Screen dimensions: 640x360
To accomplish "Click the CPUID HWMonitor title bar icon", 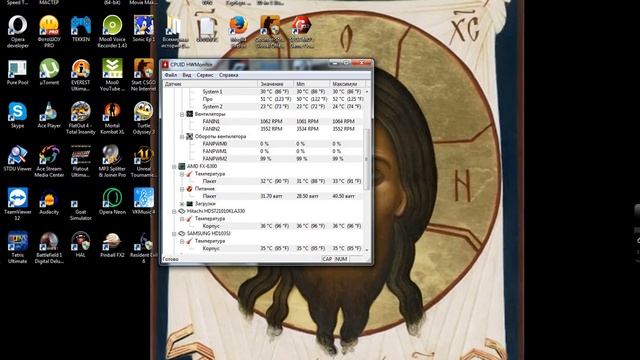I will 166,64.
